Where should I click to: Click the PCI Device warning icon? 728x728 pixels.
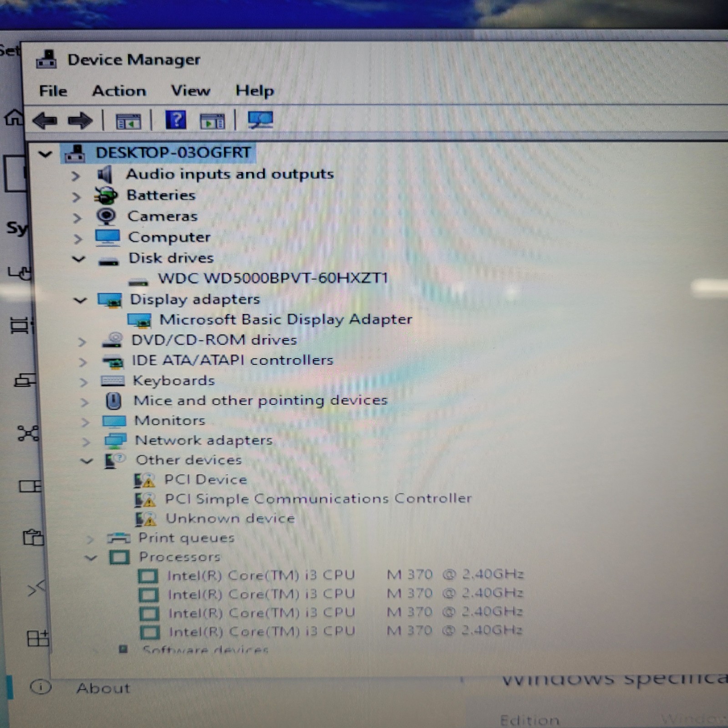(145, 480)
